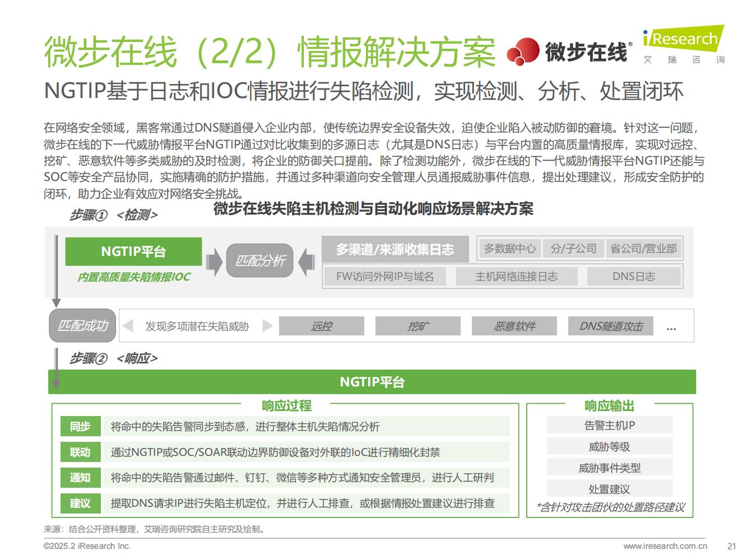Click the 匹配成功 rounded box
The image size is (747, 560).
click(x=82, y=325)
